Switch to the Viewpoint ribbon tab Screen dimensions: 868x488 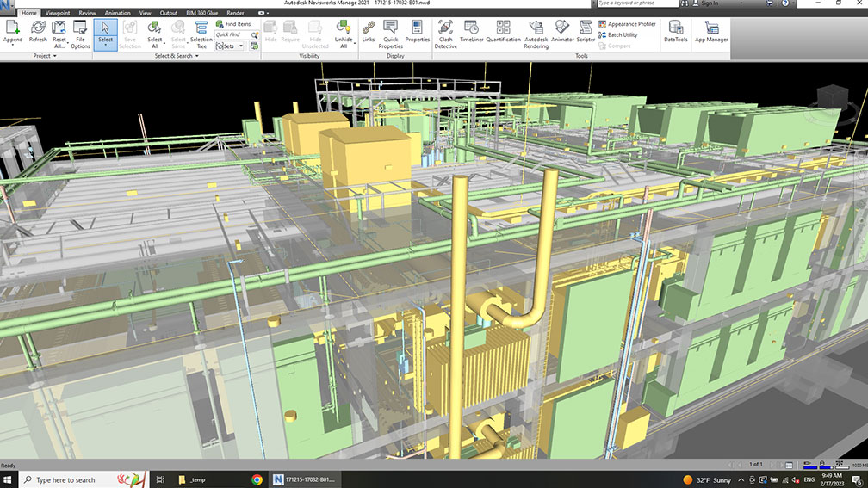coord(58,13)
